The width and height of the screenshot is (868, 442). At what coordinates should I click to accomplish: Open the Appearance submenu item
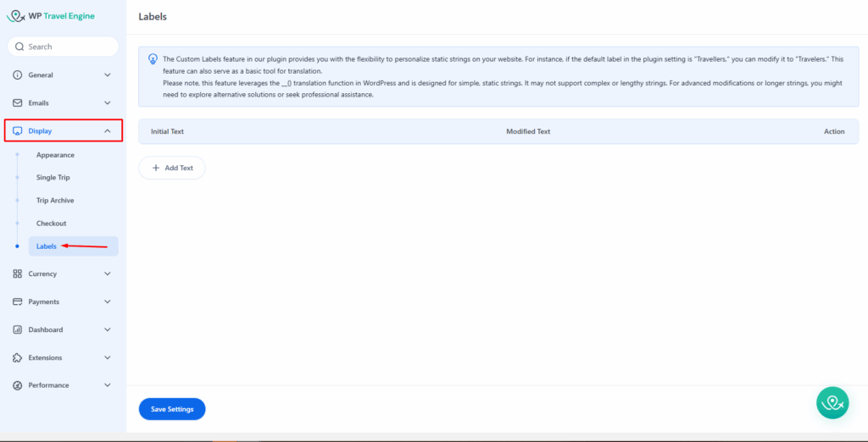click(x=55, y=155)
